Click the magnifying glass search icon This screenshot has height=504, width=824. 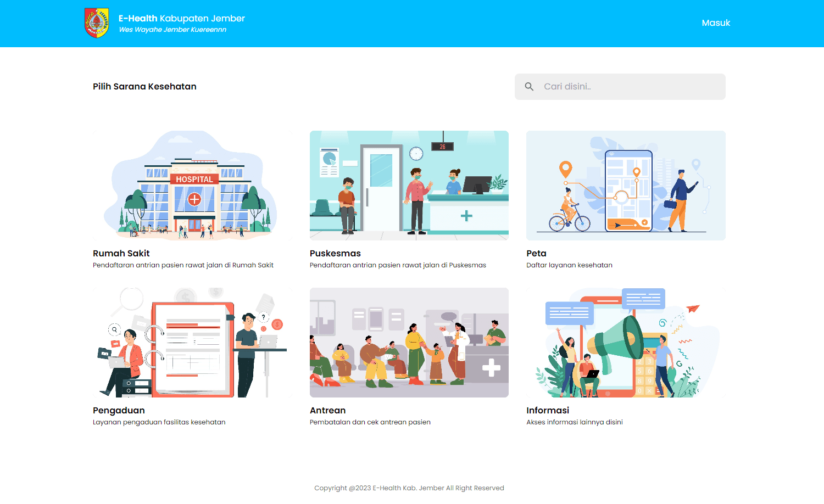click(529, 87)
